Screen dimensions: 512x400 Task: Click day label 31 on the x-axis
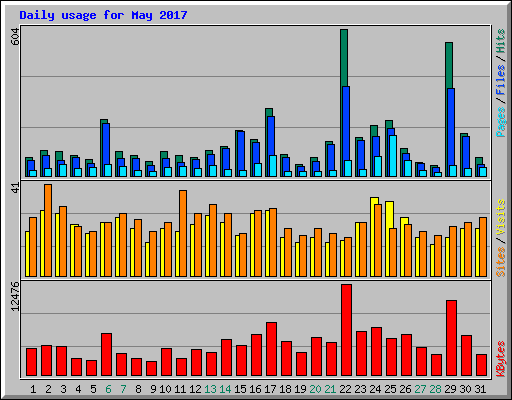[x=480, y=389]
